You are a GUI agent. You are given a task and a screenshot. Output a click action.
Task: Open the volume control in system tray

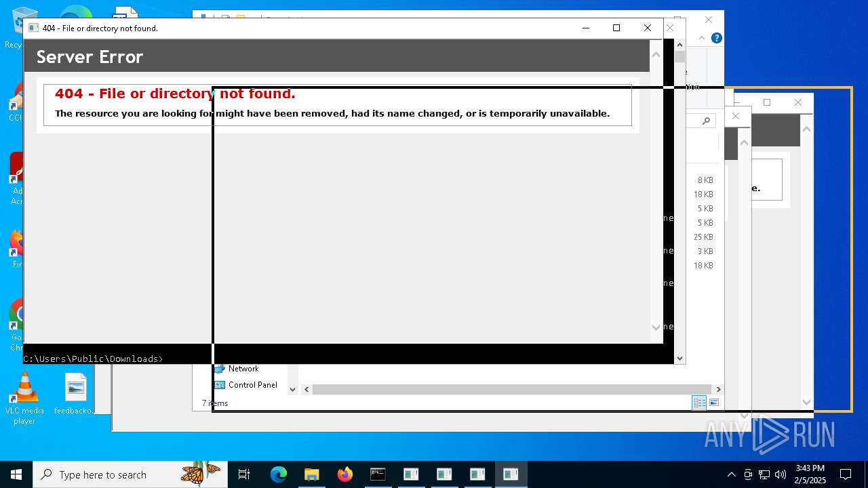point(781,474)
